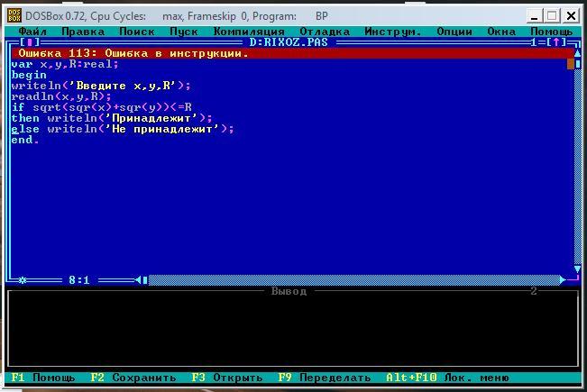Click the D:RIXOZ.PAS window title
Screen dimensions: 587x392
(289, 42)
